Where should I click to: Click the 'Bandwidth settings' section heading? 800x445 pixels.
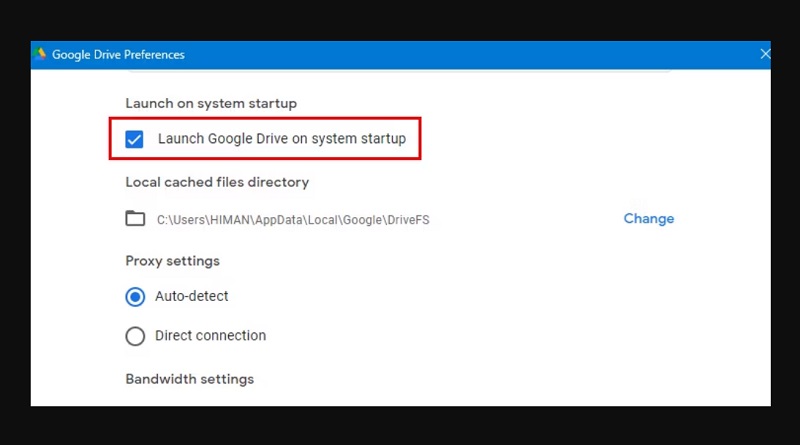point(189,379)
